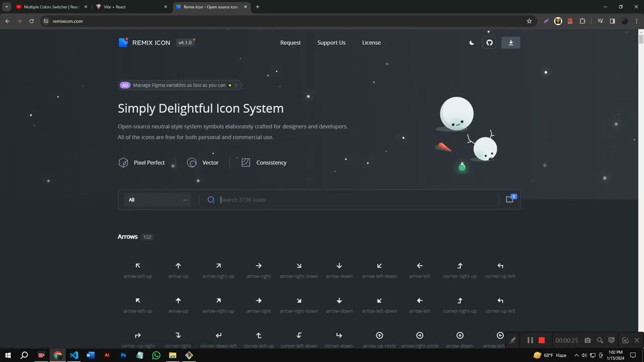Screen dimensions: 644x362
Task: Open File Explorer from the taskbar
Action: (x=173, y=355)
